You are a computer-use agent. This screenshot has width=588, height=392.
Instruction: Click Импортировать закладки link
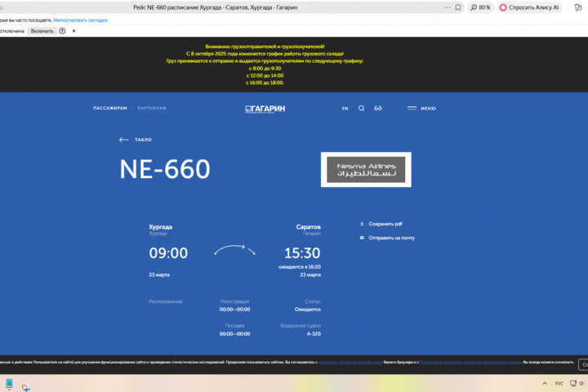81,20
